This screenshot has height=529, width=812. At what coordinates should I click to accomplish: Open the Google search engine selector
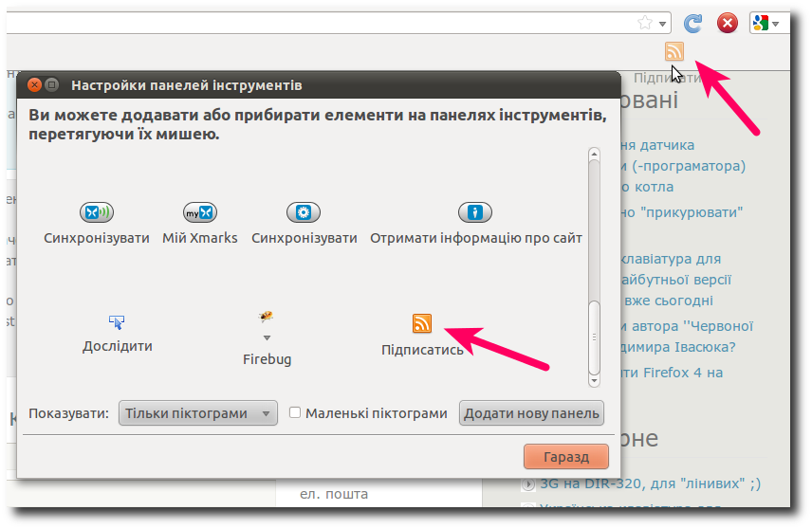766,23
